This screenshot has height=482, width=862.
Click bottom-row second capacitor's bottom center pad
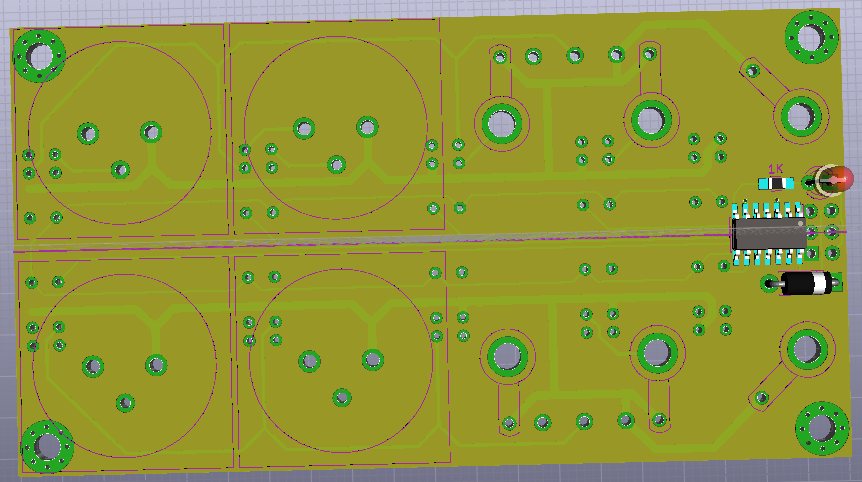point(343,397)
